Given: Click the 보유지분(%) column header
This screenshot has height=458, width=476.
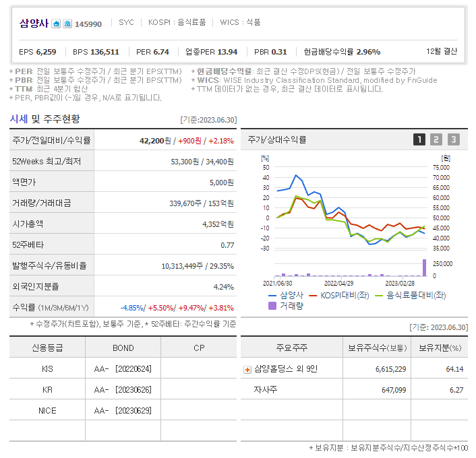Looking at the screenshot, I should (440, 348).
